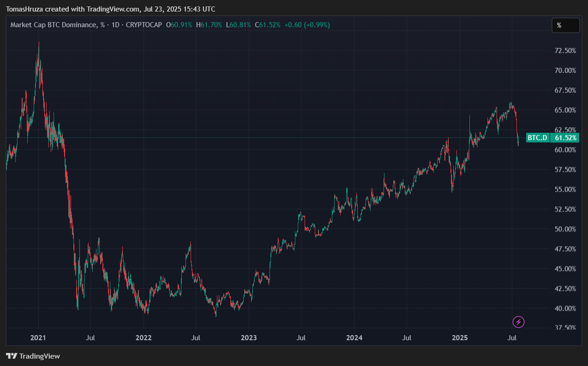Click the 50.00% price axis label
This screenshot has height=366, width=588.
pyautogui.click(x=565, y=229)
